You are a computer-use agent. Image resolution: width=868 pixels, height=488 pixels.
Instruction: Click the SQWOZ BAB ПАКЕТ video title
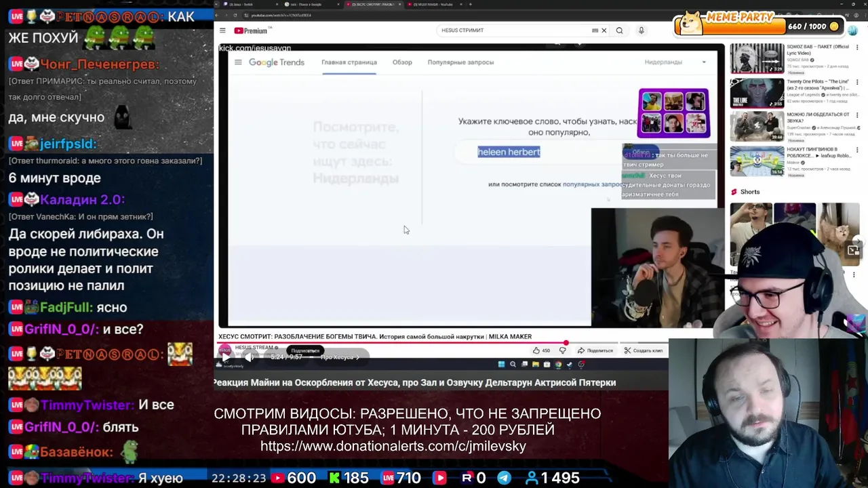[817, 49]
